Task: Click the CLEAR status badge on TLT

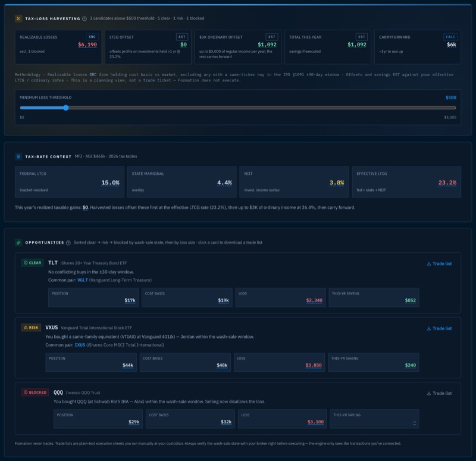Action: [33, 263]
